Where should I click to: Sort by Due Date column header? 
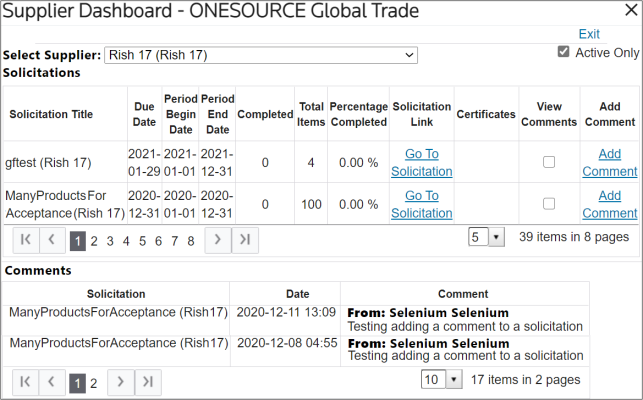[144, 114]
